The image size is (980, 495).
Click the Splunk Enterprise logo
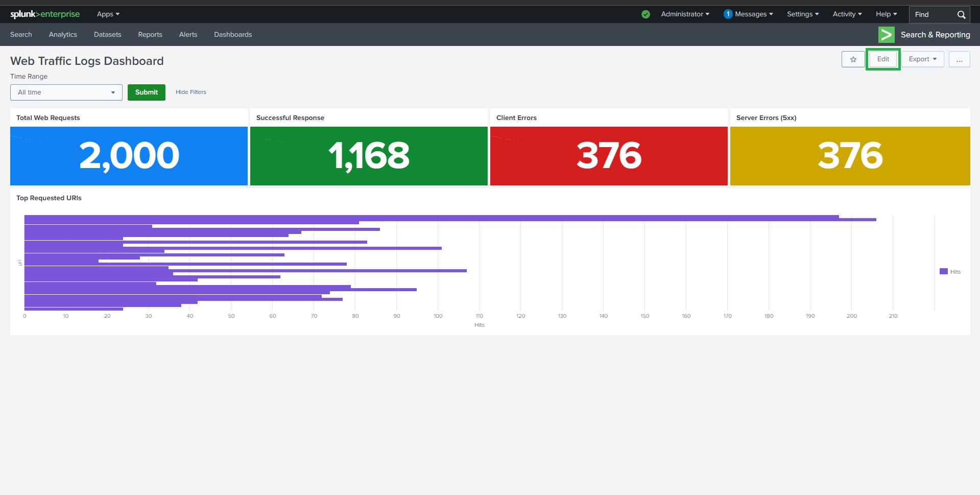pos(45,14)
